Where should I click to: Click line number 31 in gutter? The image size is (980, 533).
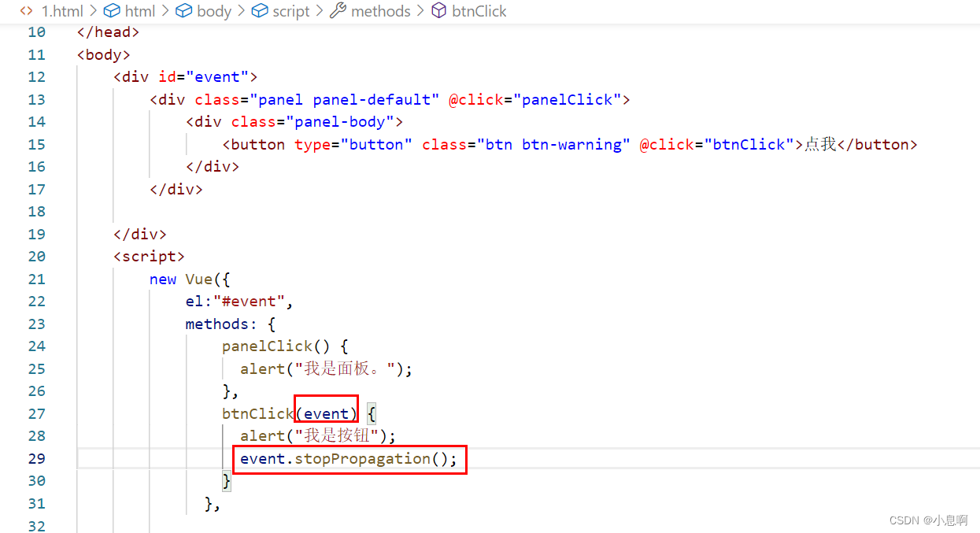click(36, 504)
